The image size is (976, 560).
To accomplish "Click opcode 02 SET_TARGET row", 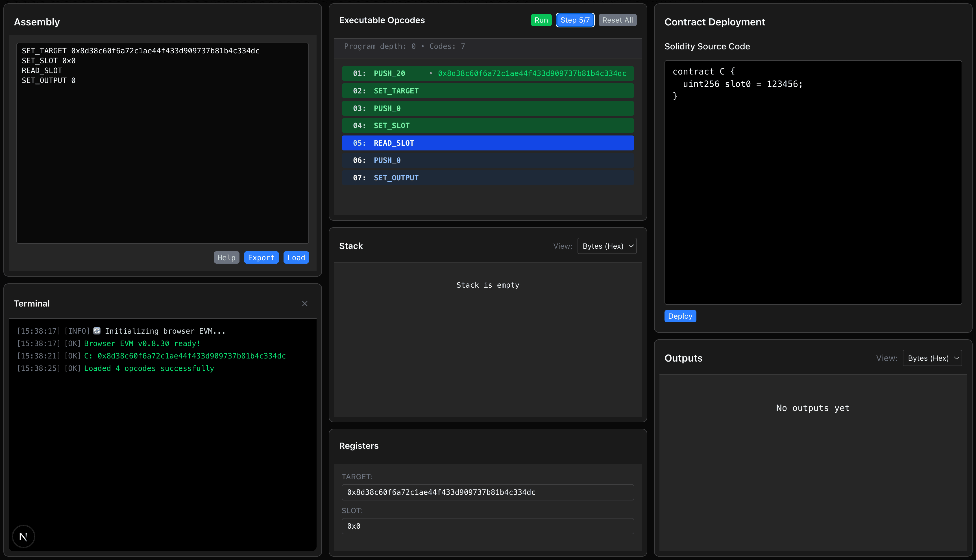I will (x=487, y=91).
